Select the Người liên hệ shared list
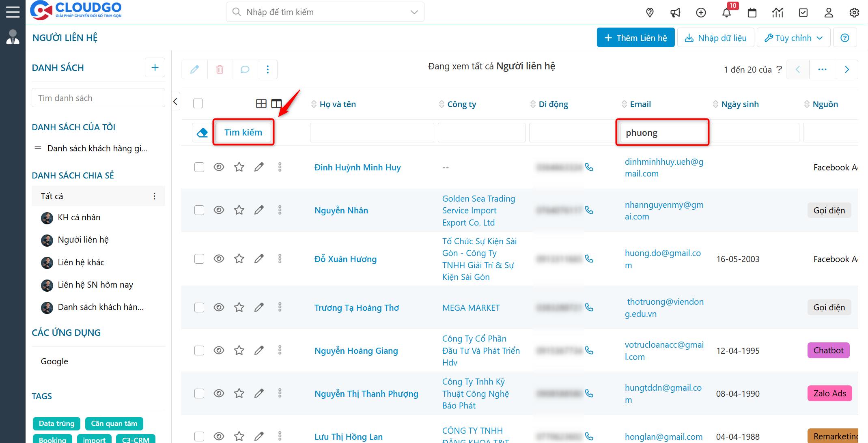The width and height of the screenshot is (868, 443). click(83, 240)
